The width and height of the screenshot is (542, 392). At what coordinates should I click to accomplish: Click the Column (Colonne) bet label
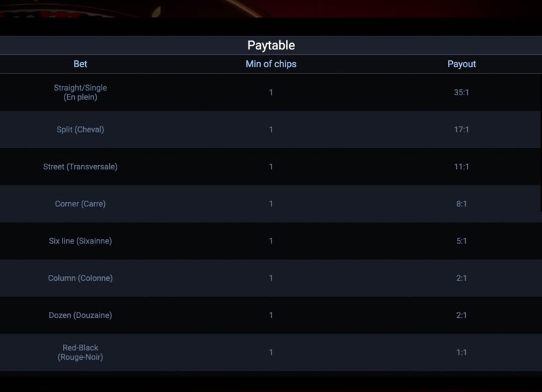point(80,278)
